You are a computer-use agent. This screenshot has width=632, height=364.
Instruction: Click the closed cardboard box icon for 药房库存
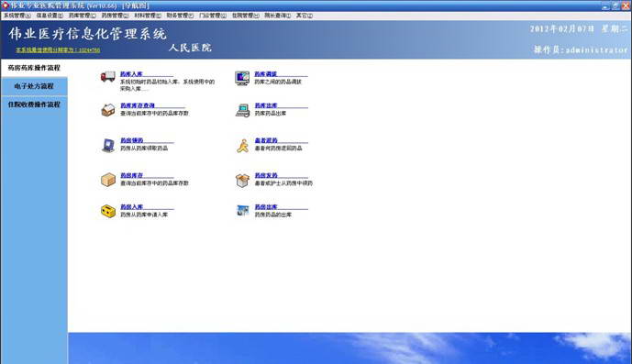click(108, 180)
